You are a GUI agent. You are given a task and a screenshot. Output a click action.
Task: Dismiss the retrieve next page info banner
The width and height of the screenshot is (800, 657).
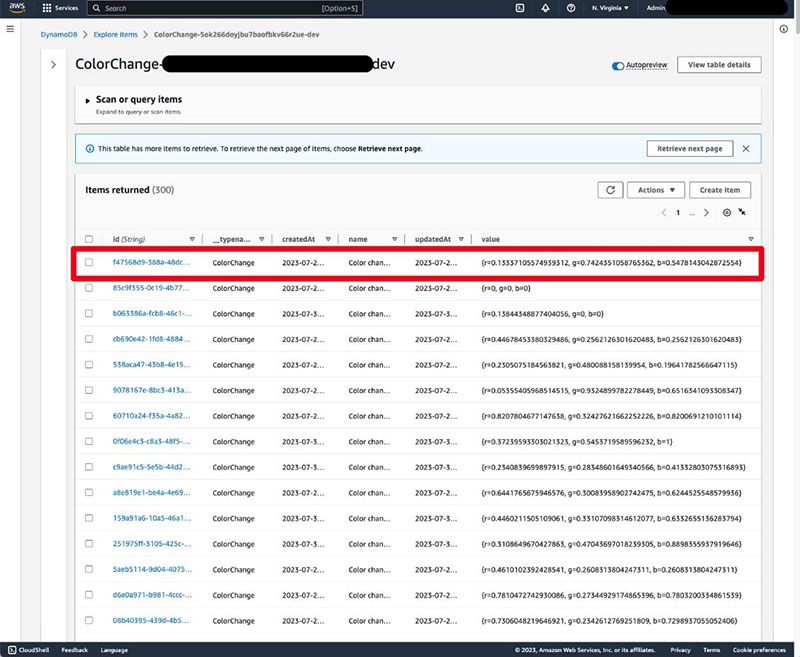point(744,148)
